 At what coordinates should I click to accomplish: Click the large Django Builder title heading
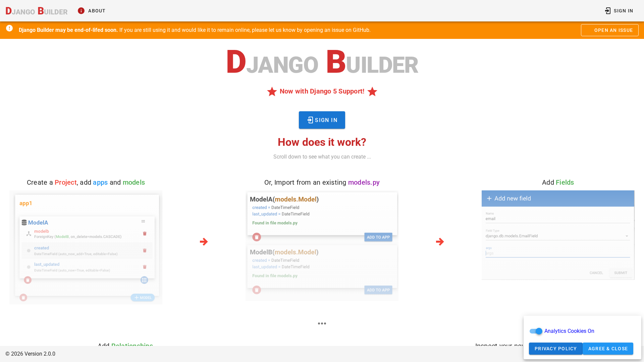tap(322, 62)
